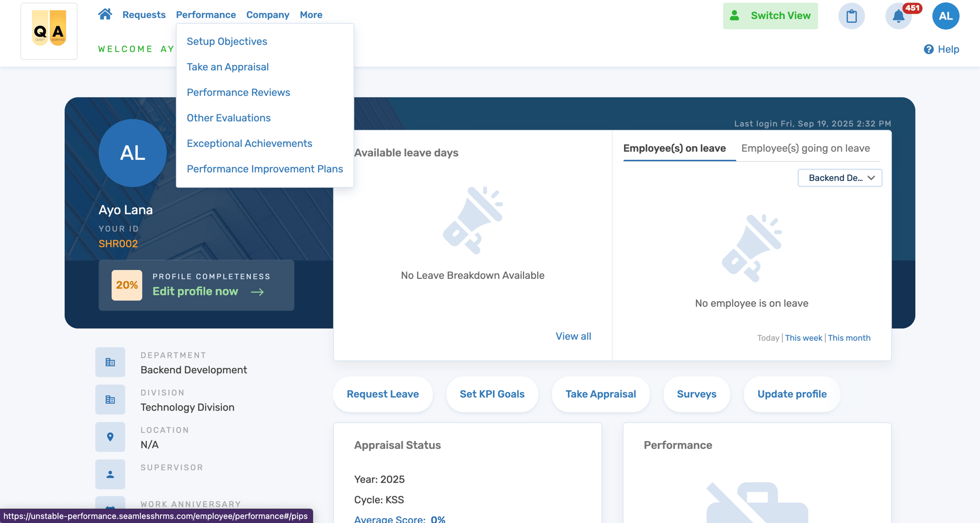Click the Take Appraisal button
Screen dimensions: 980x523
click(x=601, y=394)
